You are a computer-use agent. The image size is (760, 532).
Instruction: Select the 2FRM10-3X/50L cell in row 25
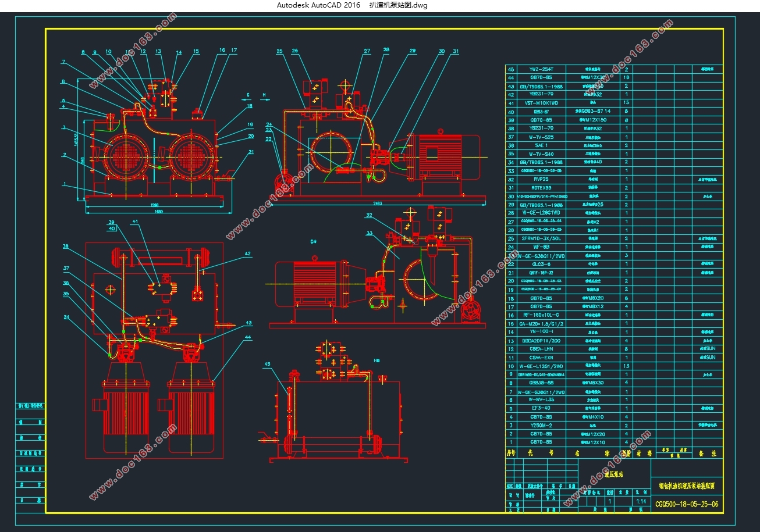(542, 238)
